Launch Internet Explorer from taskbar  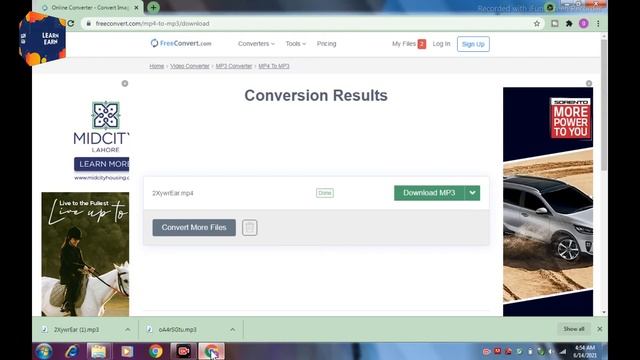[72, 351]
